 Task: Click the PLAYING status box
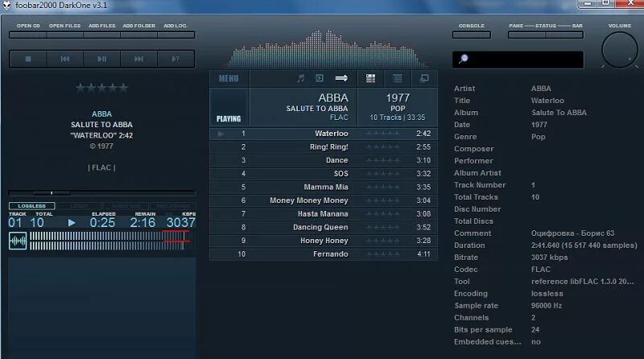tap(229, 107)
